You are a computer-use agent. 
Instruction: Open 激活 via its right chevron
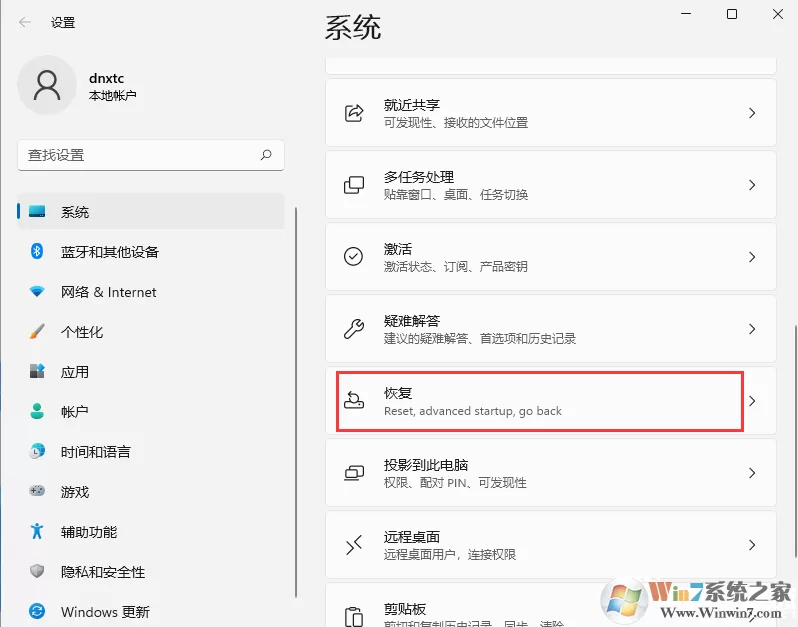click(752, 257)
